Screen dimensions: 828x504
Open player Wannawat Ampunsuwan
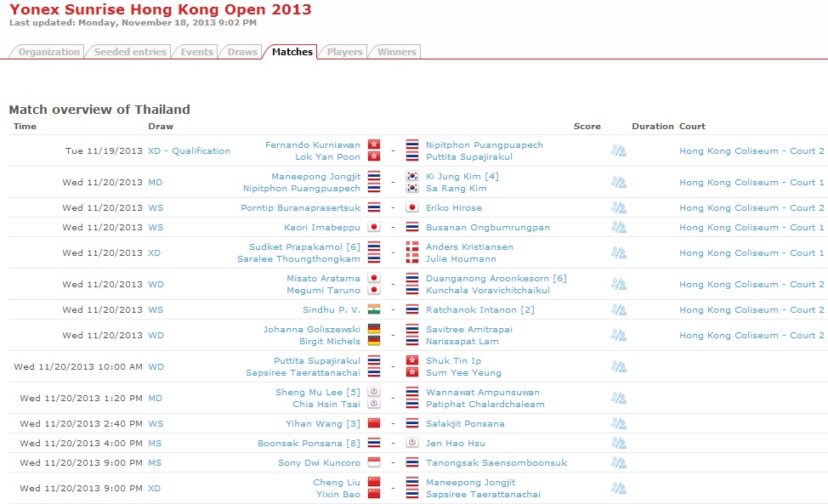483,392
